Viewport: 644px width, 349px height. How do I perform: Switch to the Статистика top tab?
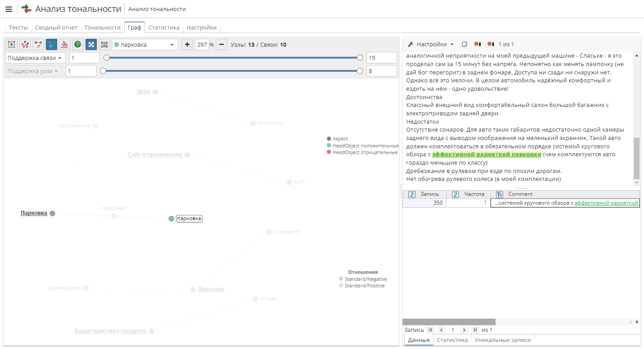pyautogui.click(x=164, y=27)
